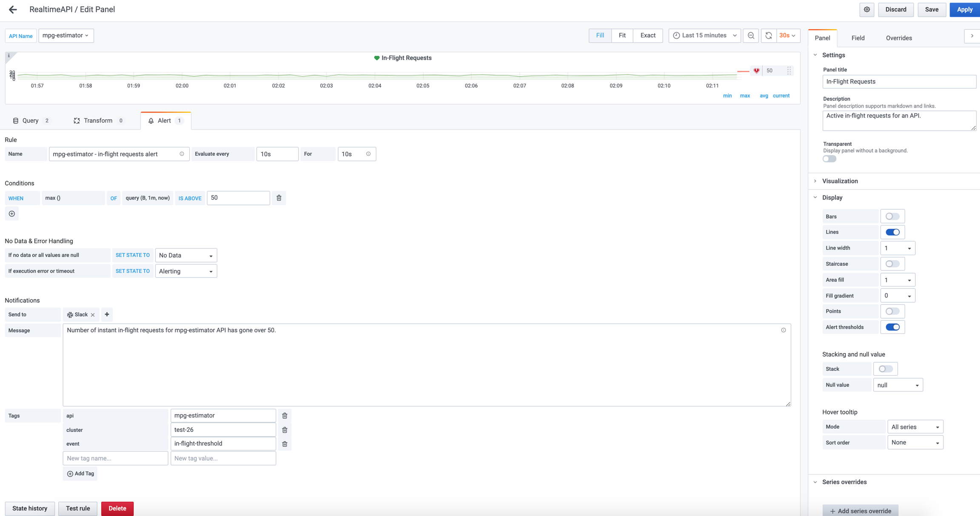
Task: Click the back arrow to leave Edit Panel
Action: tap(13, 9)
